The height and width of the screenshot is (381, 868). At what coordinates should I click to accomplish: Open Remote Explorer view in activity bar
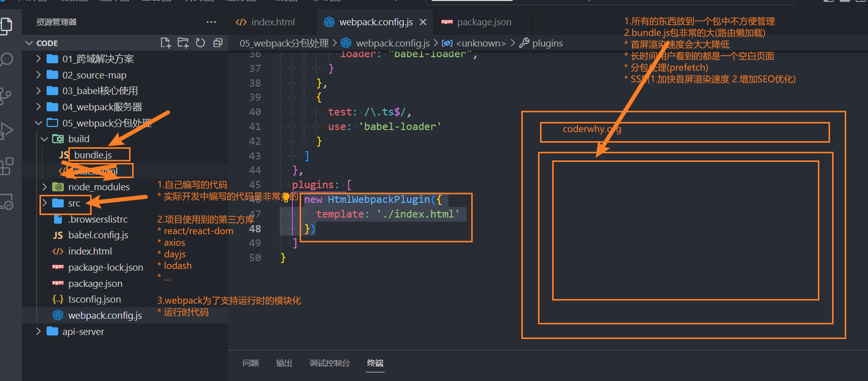6,201
